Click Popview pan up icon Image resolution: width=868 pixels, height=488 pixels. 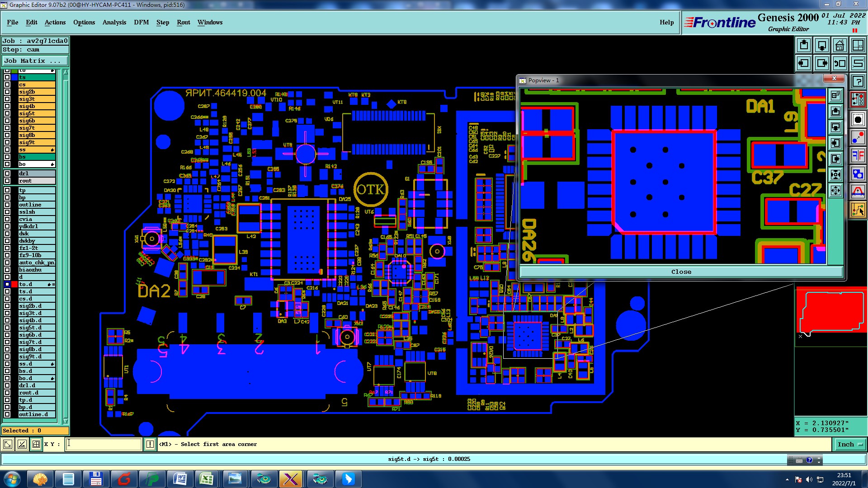point(836,111)
